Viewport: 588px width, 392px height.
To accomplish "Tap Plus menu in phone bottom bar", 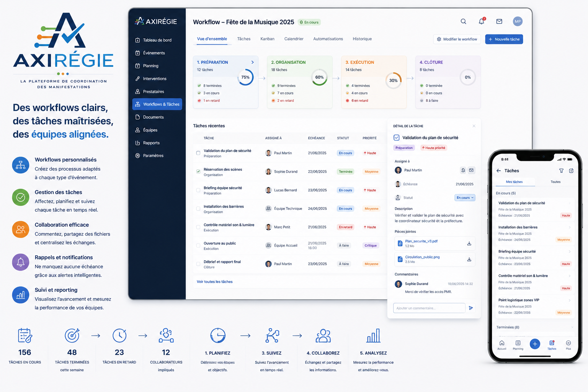I will [568, 345].
